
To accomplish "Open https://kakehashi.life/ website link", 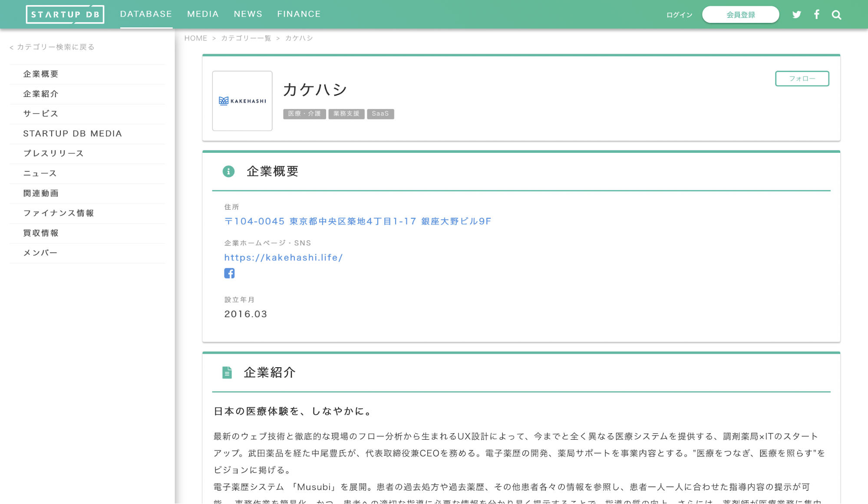I will click(x=284, y=257).
